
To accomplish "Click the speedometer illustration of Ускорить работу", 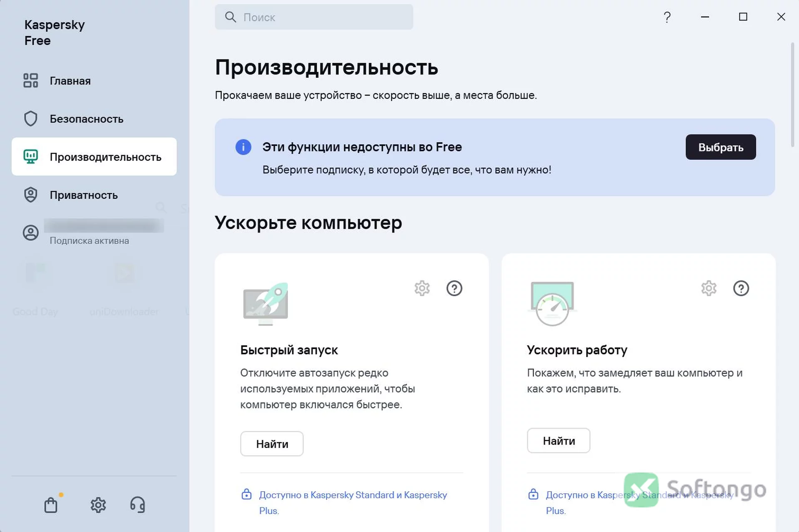I will pyautogui.click(x=552, y=304).
